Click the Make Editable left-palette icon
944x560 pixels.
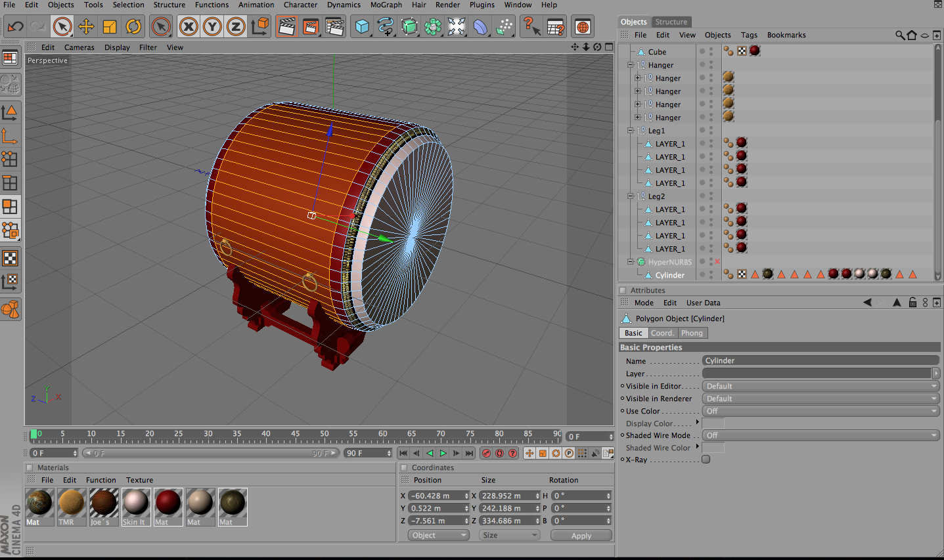pos(11,84)
